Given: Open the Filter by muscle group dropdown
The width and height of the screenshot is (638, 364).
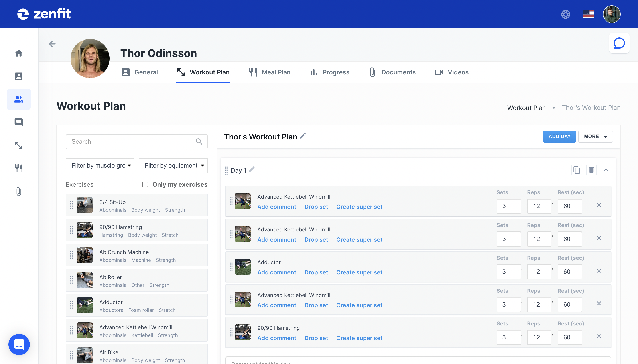Looking at the screenshot, I should click(x=100, y=166).
